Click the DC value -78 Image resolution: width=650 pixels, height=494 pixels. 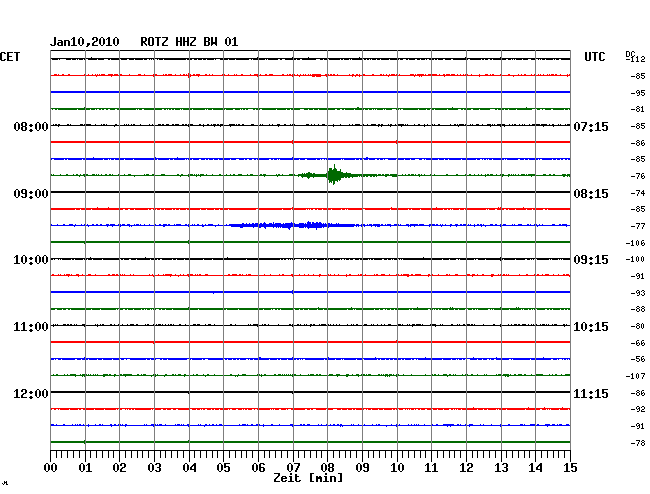click(x=638, y=443)
